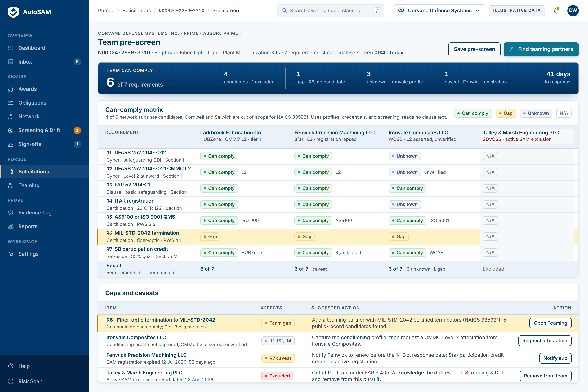The image size is (588, 392).
Task: Go to the Solicitations breadcrumb link
Action: [x=136, y=11]
